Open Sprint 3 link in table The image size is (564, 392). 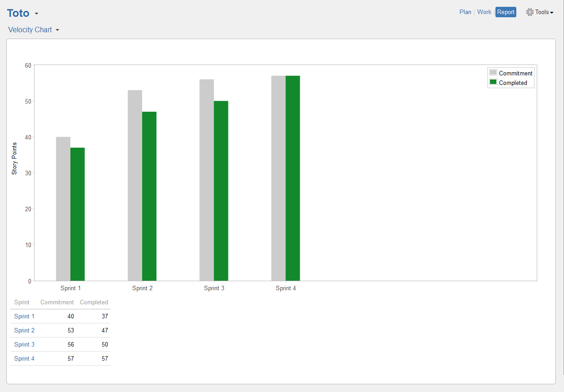point(24,344)
